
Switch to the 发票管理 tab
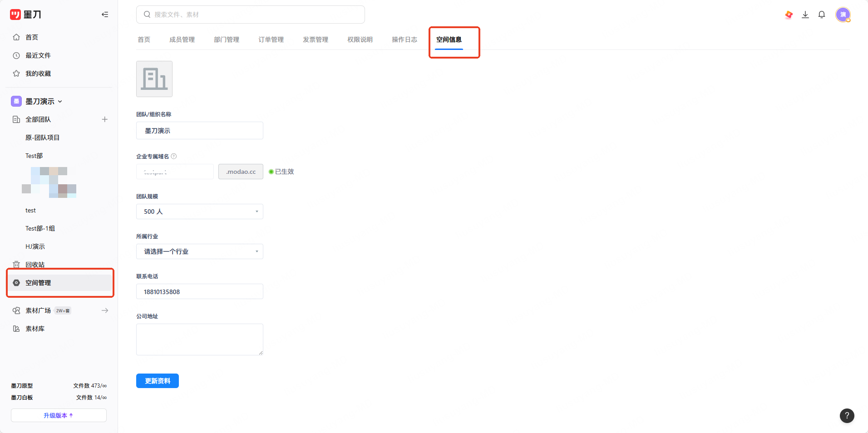click(316, 39)
